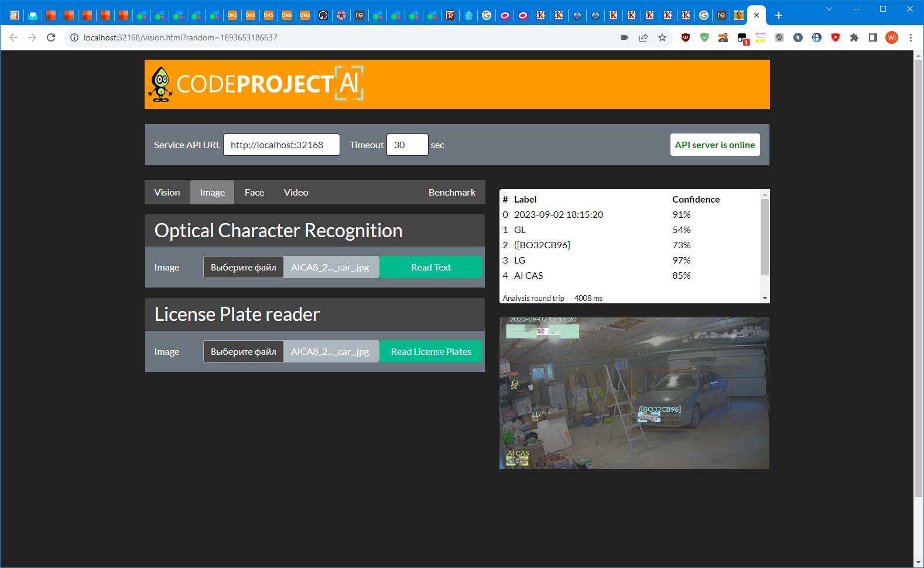This screenshot has height=568, width=924.
Task: Toggle the browser side panel icon
Action: [x=873, y=37]
